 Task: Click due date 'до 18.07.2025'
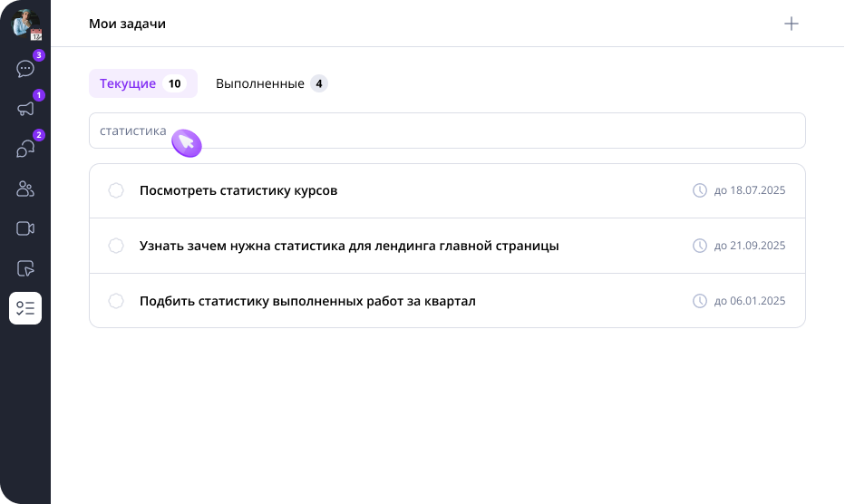750,190
